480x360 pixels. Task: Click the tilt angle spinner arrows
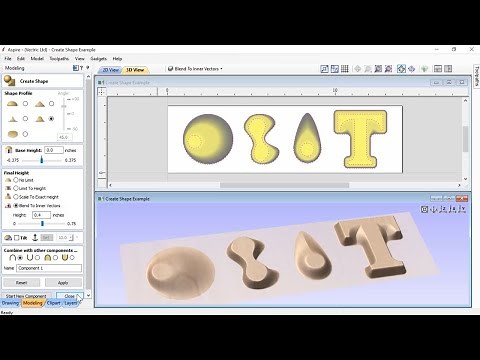[x=71, y=238]
